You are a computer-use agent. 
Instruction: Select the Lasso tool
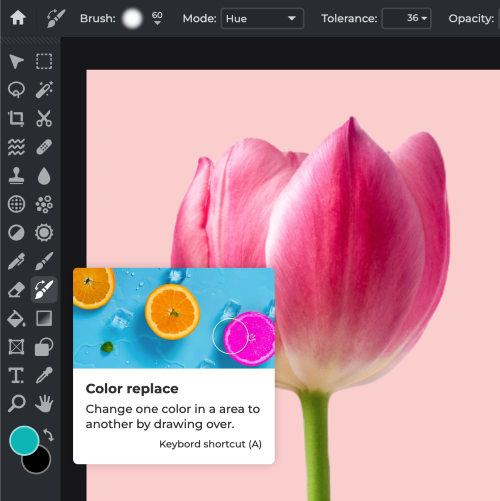(x=16, y=90)
